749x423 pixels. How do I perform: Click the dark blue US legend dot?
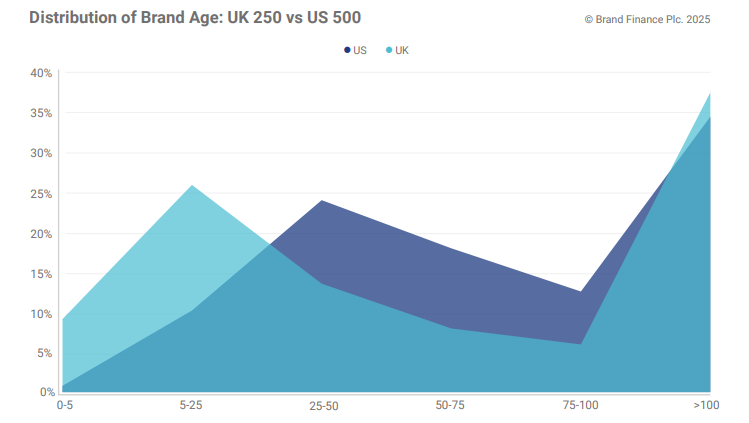pos(347,50)
